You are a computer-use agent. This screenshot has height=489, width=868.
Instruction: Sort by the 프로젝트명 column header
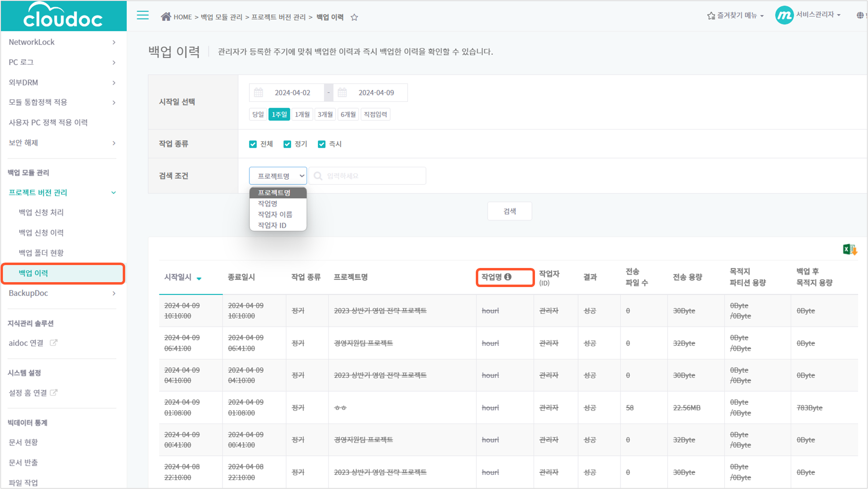[x=351, y=277]
